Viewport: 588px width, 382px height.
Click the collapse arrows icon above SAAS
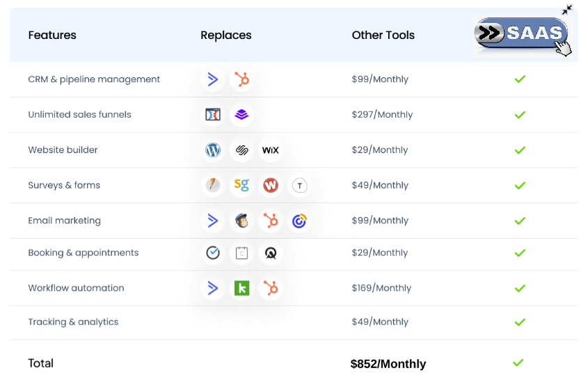(x=567, y=10)
